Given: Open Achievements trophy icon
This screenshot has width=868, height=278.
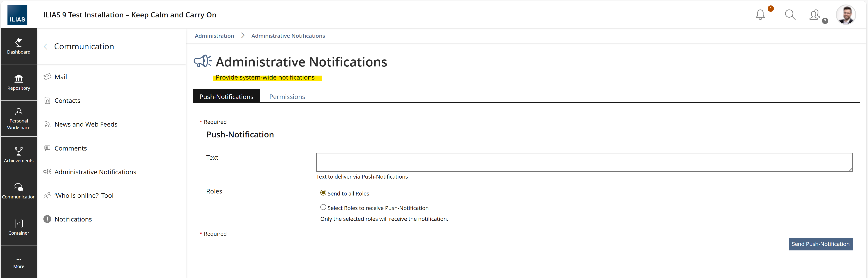Looking at the screenshot, I should pyautogui.click(x=19, y=154).
